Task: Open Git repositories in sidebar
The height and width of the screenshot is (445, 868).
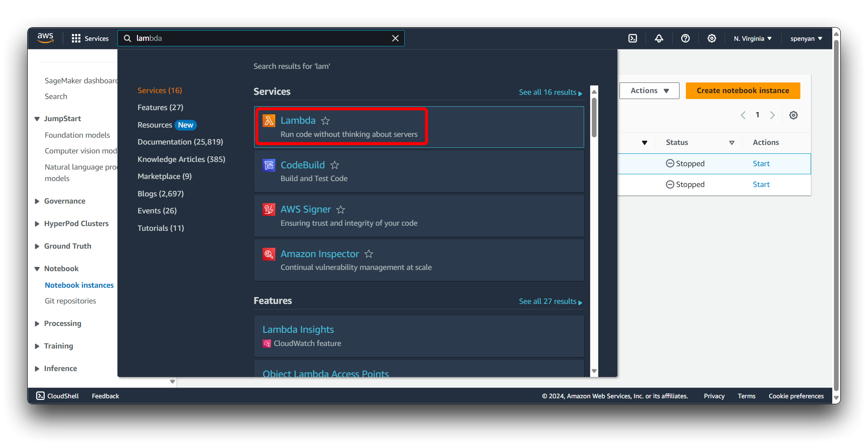Action: click(x=70, y=301)
